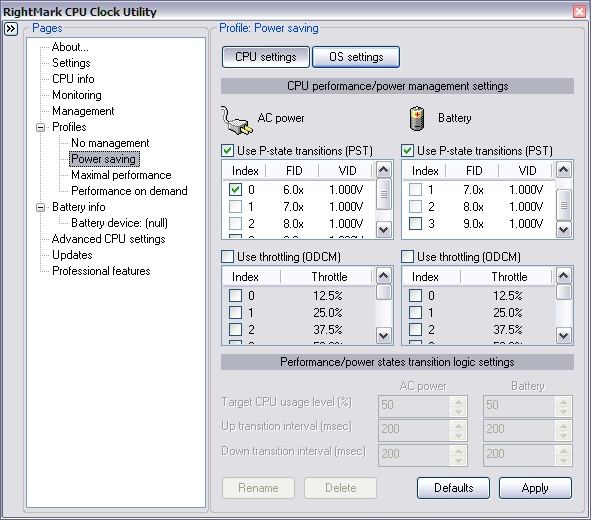Close the RightMark CPU Clock Utility window
591x520 pixels.
click(579, 11)
